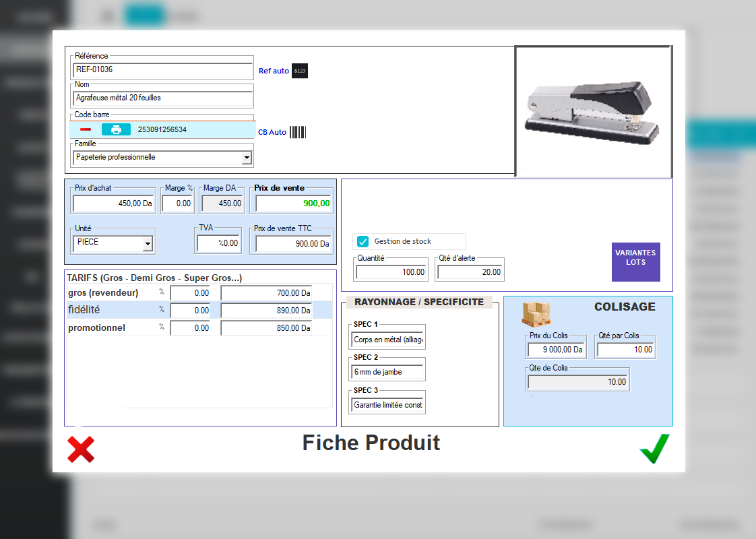
Task: Edit the Nom field Agrafeuse métal
Action: pos(162,98)
